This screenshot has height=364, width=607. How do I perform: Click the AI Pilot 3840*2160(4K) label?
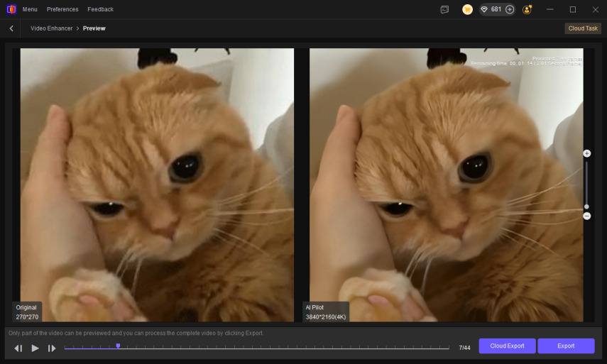[326, 311]
